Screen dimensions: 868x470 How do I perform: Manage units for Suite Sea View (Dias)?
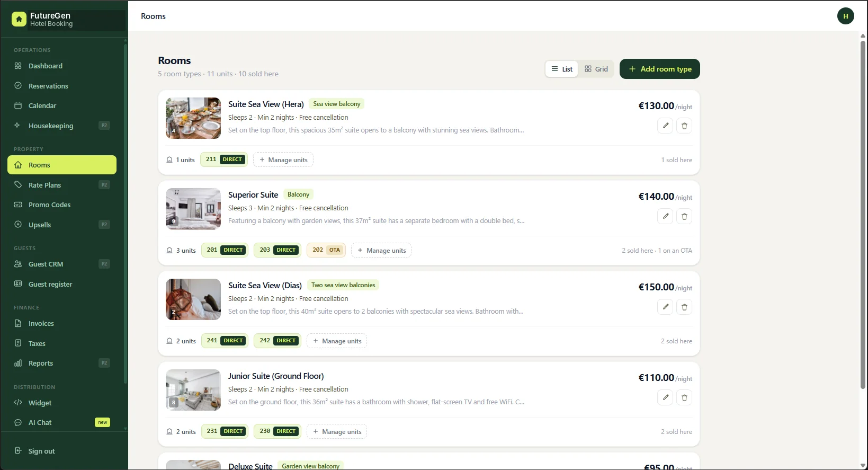(337, 341)
